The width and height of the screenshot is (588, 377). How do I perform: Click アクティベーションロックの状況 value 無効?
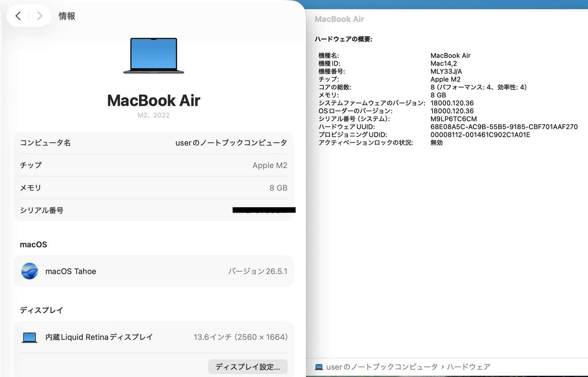click(x=437, y=142)
